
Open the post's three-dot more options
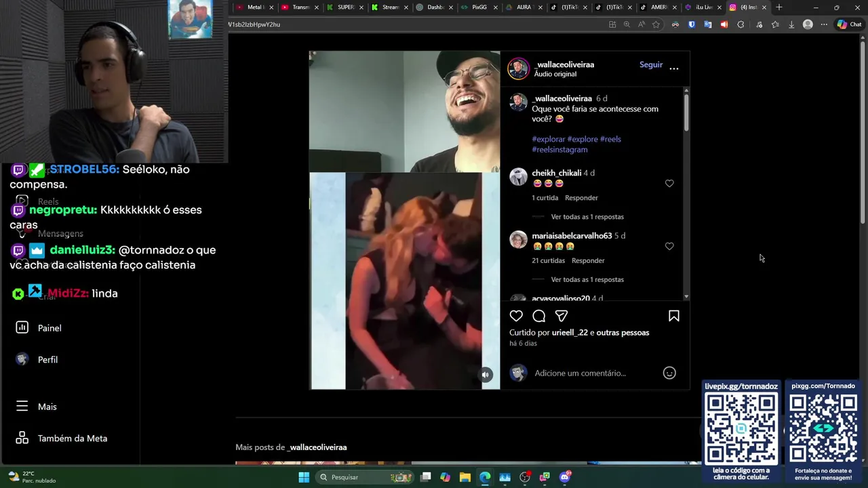[674, 68]
